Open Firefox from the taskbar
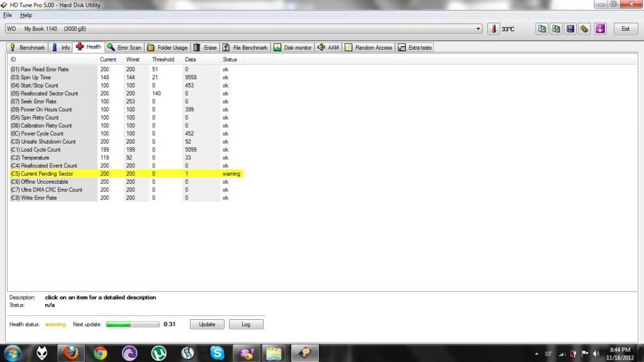The width and height of the screenshot is (644, 362). point(71,353)
